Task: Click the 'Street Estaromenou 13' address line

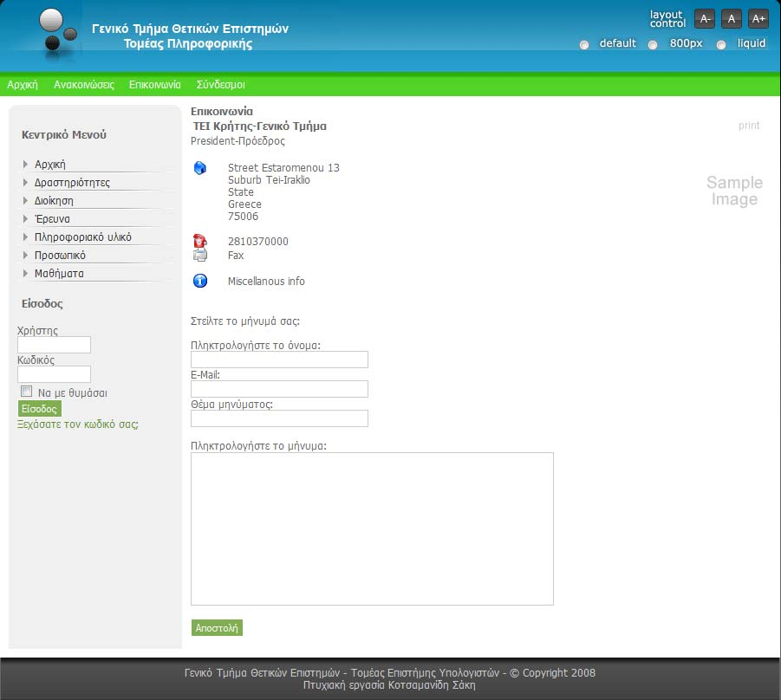Action: click(x=284, y=168)
